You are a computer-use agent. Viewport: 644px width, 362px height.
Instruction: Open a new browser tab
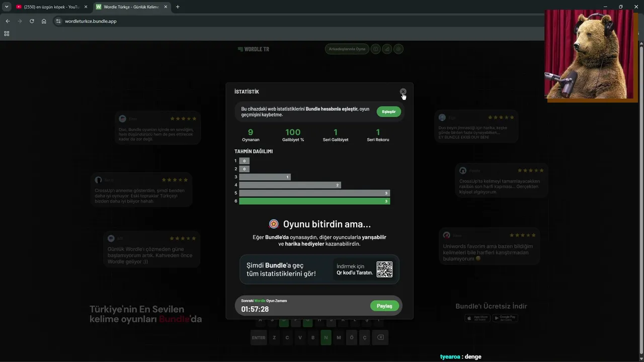[x=178, y=7]
